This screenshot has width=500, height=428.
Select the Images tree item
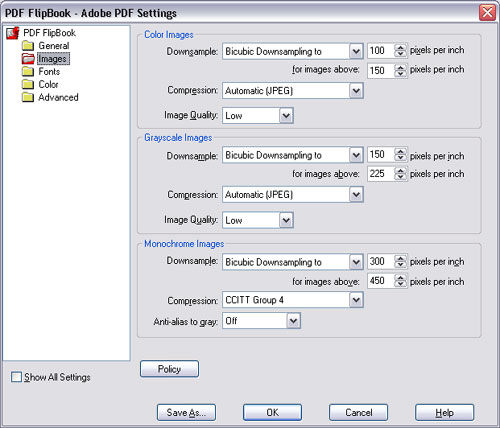[x=53, y=59]
